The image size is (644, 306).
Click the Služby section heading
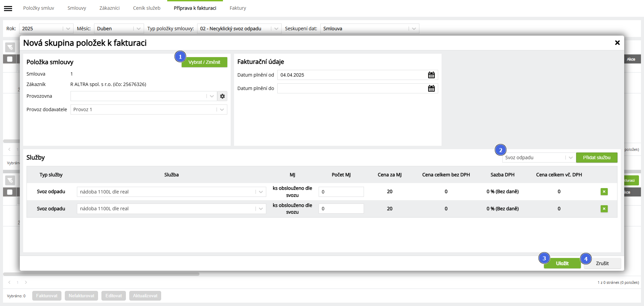pyautogui.click(x=36, y=158)
